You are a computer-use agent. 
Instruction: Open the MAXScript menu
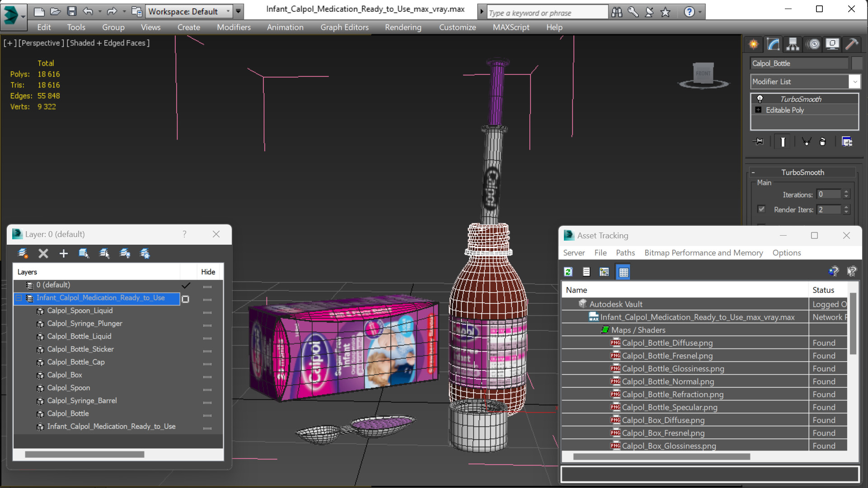(x=511, y=27)
